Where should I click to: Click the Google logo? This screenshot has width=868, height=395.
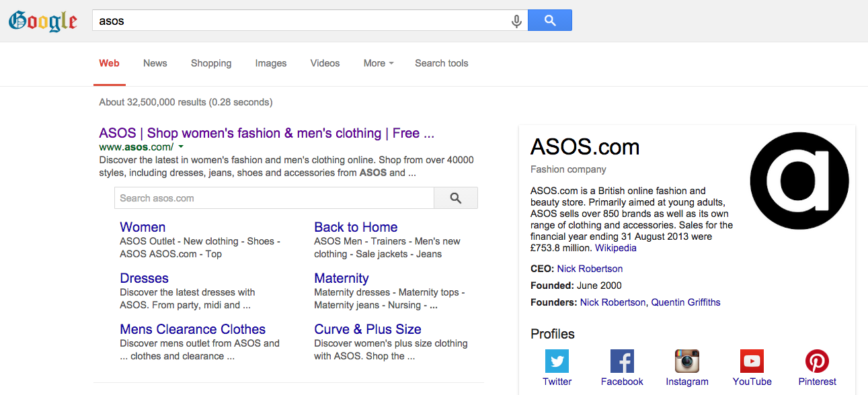tap(43, 21)
